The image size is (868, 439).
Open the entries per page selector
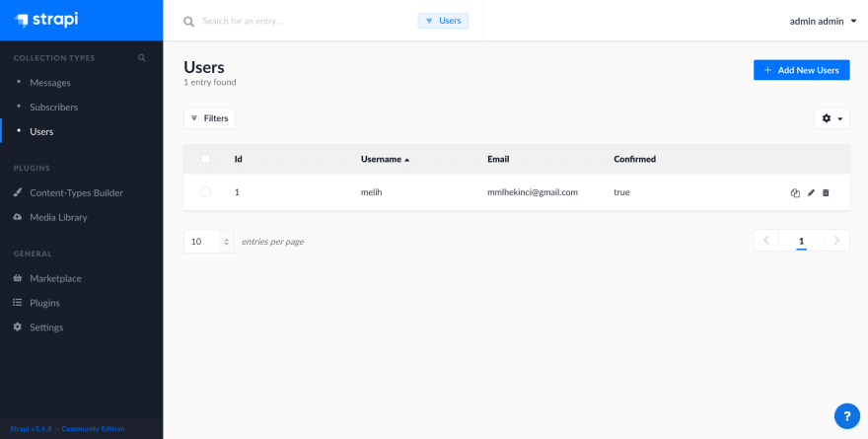[x=209, y=242]
